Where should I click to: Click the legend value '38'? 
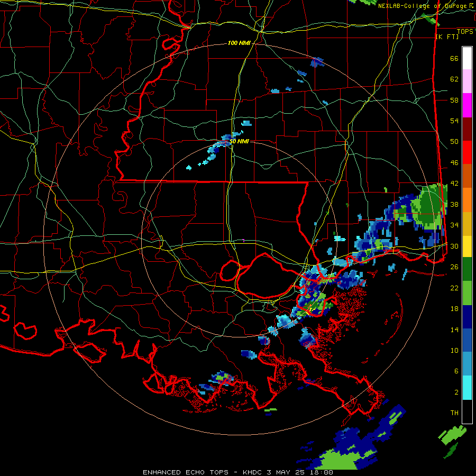454,204
